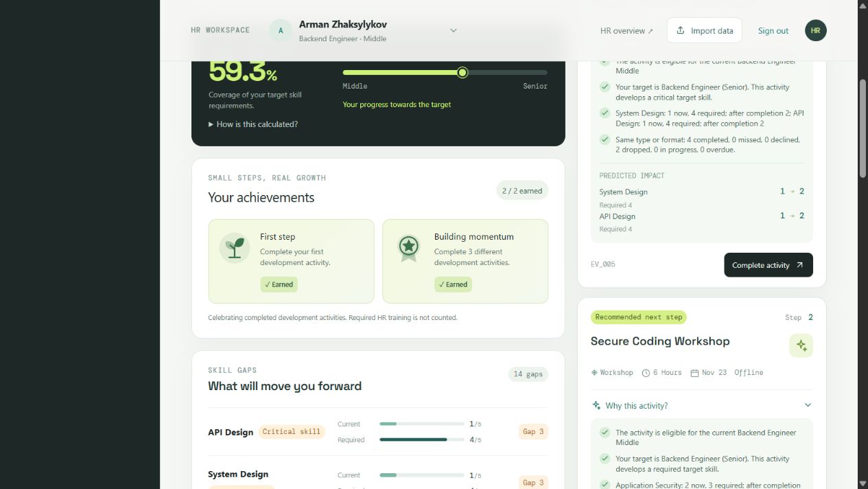This screenshot has width=868, height=489.
Task: Click the browser scrollbar down arrow
Action: coord(863,483)
